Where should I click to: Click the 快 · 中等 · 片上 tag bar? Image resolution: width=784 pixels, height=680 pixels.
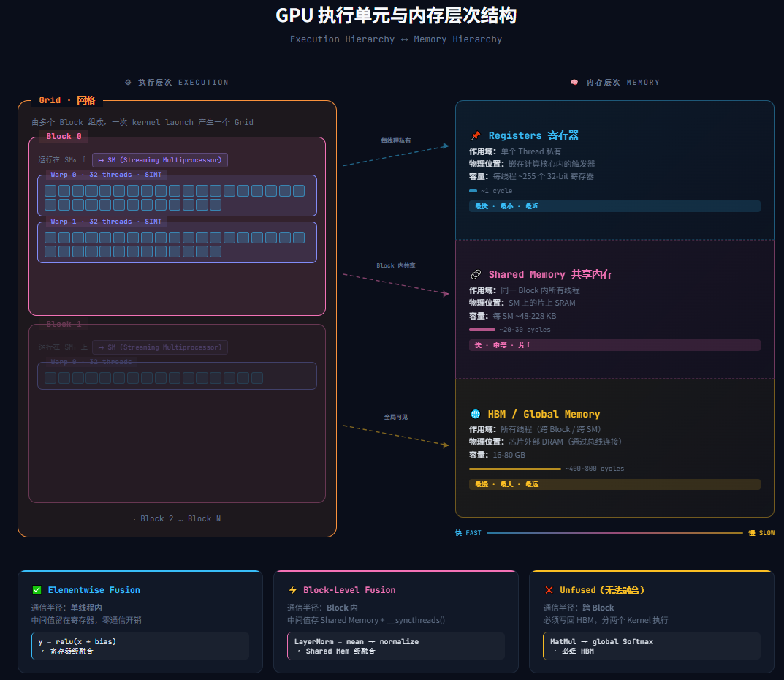[614, 345]
